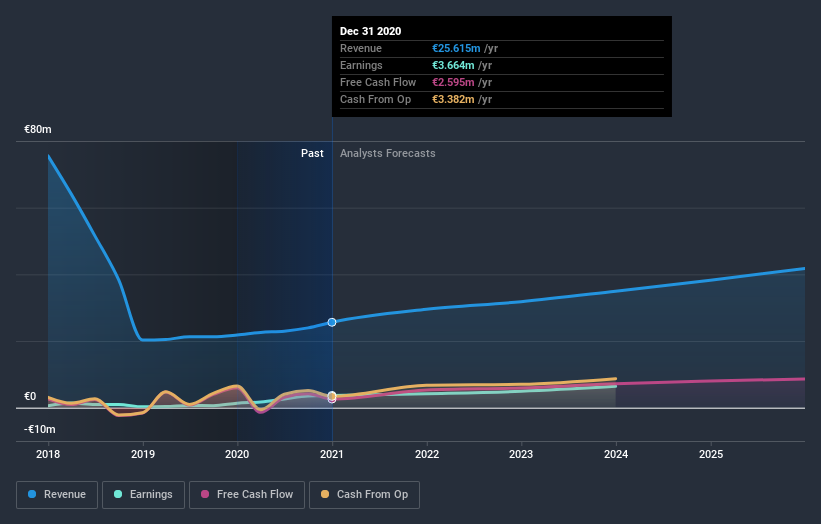Click the 2019 x-axis label

[143, 454]
